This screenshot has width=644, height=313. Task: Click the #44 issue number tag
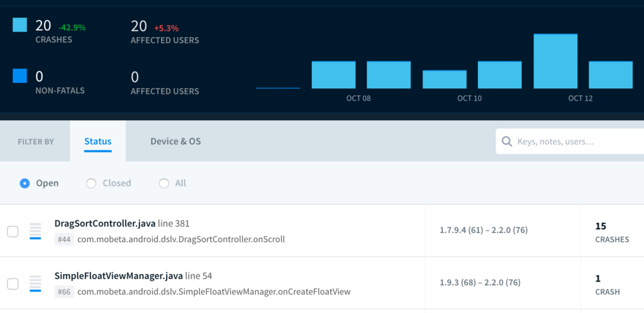[x=64, y=239]
